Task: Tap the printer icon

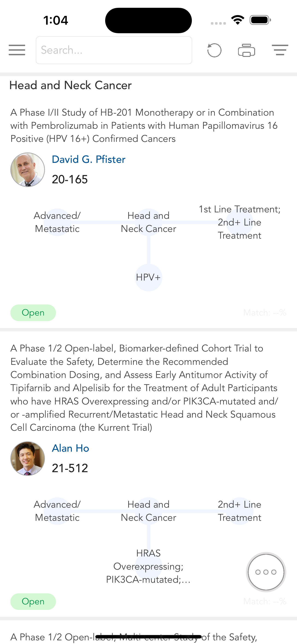Action: [x=247, y=50]
